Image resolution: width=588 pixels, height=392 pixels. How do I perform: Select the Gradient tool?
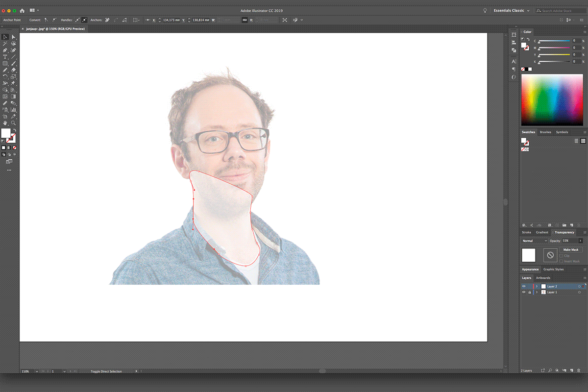click(13, 97)
